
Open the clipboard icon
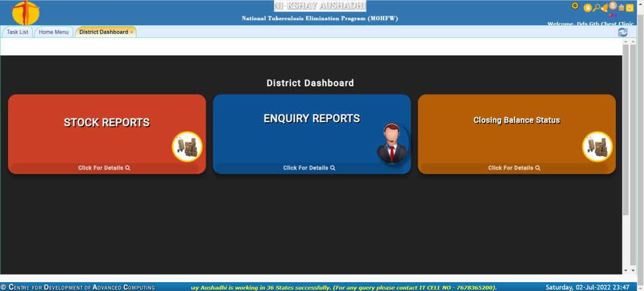[x=621, y=8]
